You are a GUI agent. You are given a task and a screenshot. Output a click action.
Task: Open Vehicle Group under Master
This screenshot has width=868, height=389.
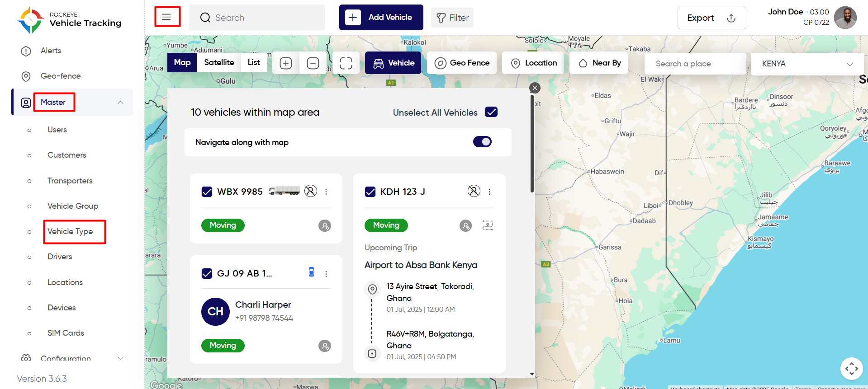click(x=72, y=206)
